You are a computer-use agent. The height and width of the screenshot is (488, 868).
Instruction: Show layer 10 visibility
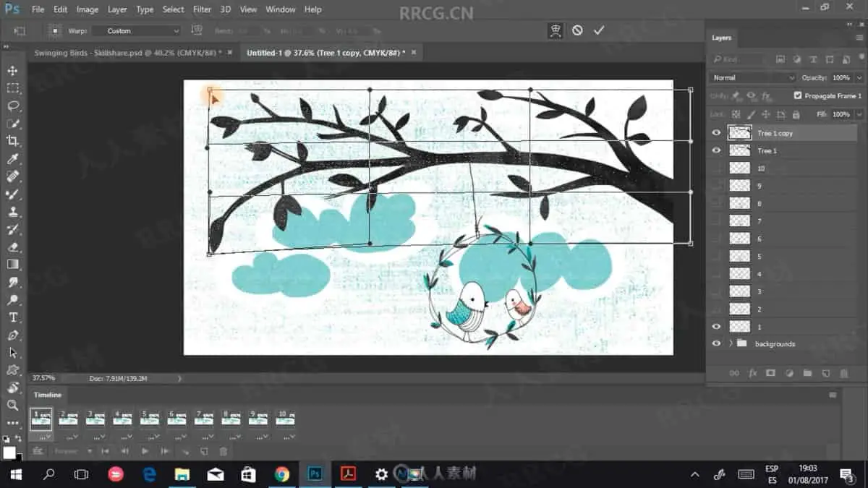click(x=716, y=168)
